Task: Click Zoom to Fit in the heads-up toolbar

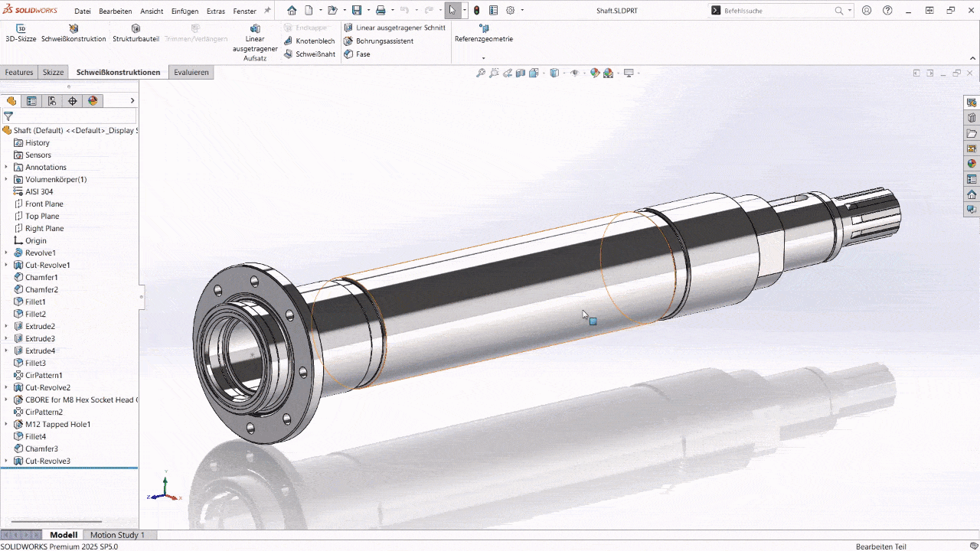Action: coord(482,73)
